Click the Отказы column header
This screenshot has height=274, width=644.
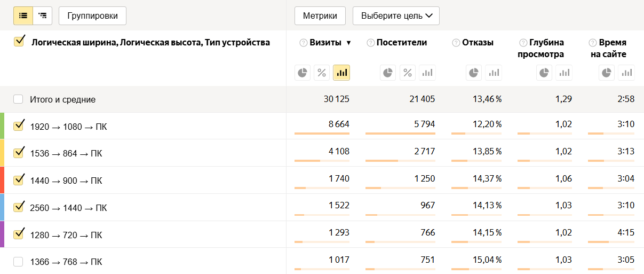478,43
